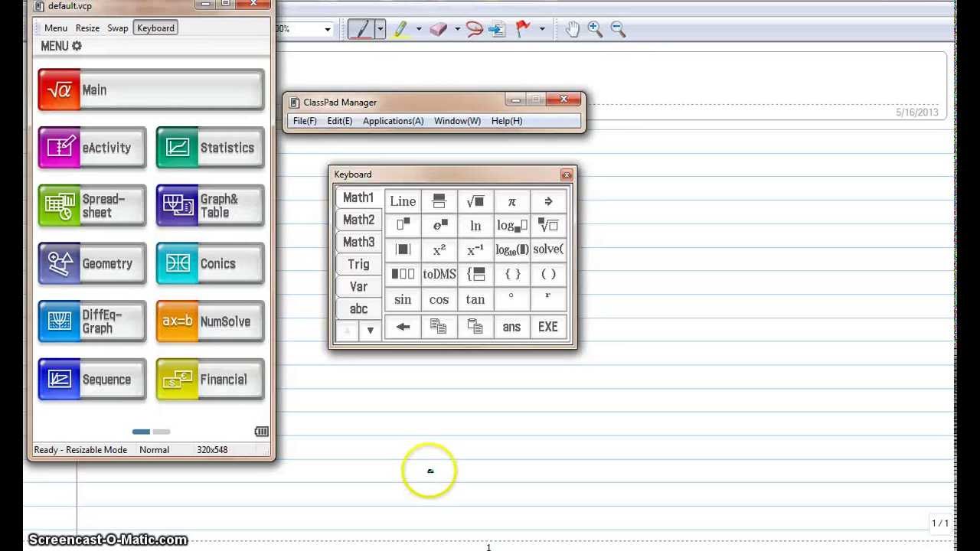Open the pen tool options dropdown
Image resolution: width=980 pixels, height=551 pixels.
click(380, 29)
